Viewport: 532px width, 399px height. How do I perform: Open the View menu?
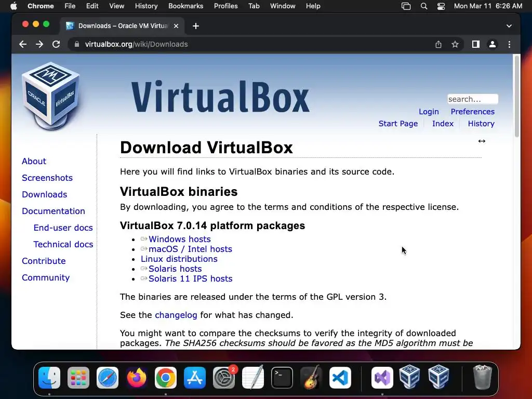pos(117,6)
